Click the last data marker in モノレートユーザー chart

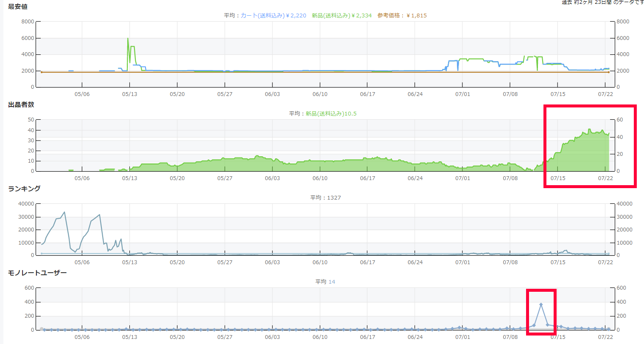608,329
